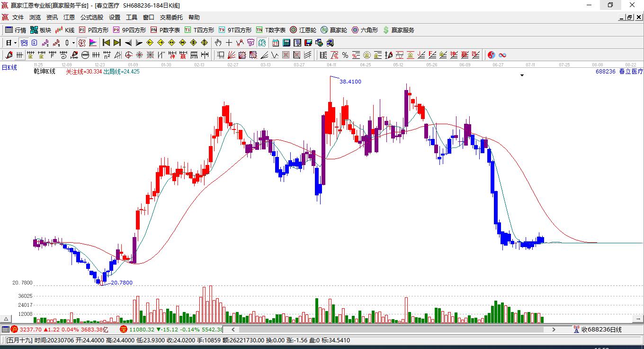Open the 江恩 menu
The image size is (644, 349).
(69, 18)
